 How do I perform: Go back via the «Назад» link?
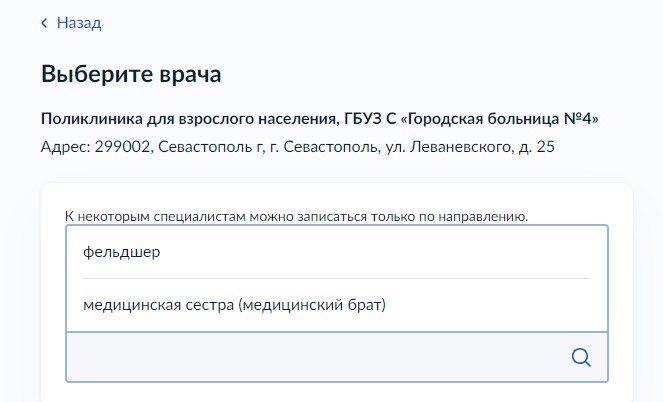pyautogui.click(x=79, y=23)
